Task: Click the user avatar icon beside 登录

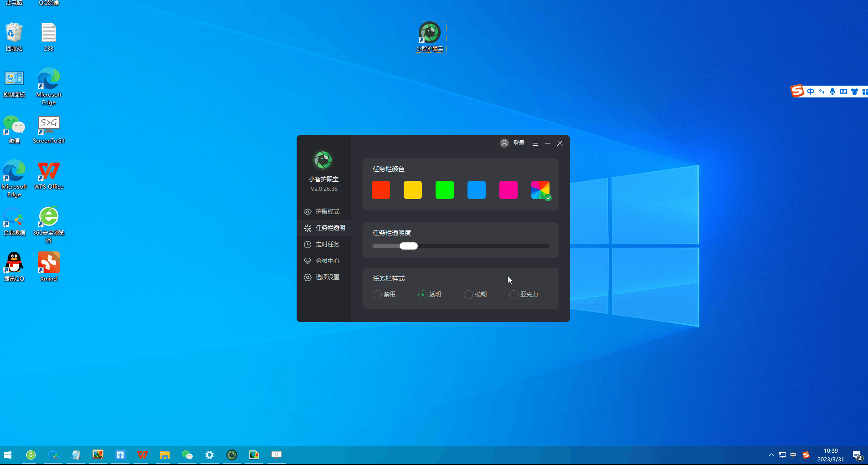Action: tap(504, 143)
